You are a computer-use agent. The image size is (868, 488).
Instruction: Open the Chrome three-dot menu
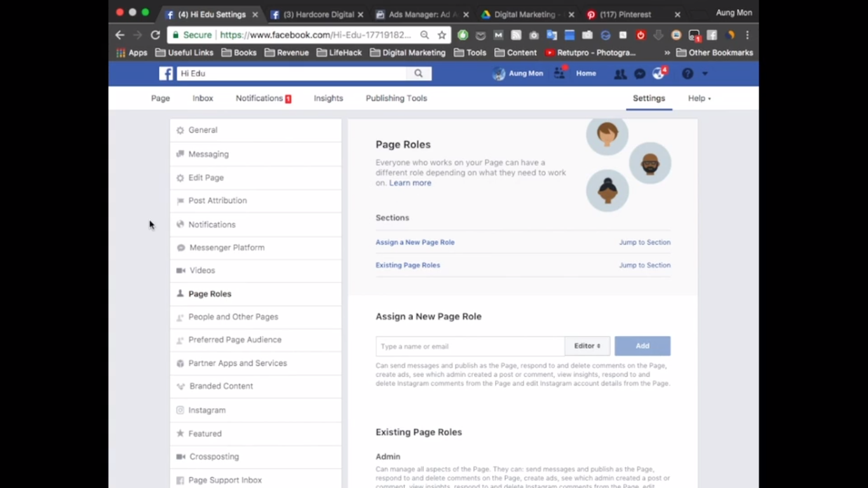[747, 35]
